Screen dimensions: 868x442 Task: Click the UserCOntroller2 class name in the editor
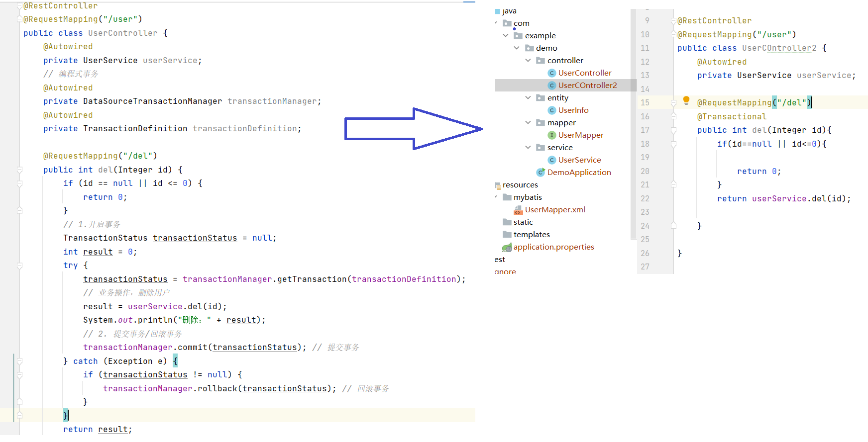[x=779, y=48]
